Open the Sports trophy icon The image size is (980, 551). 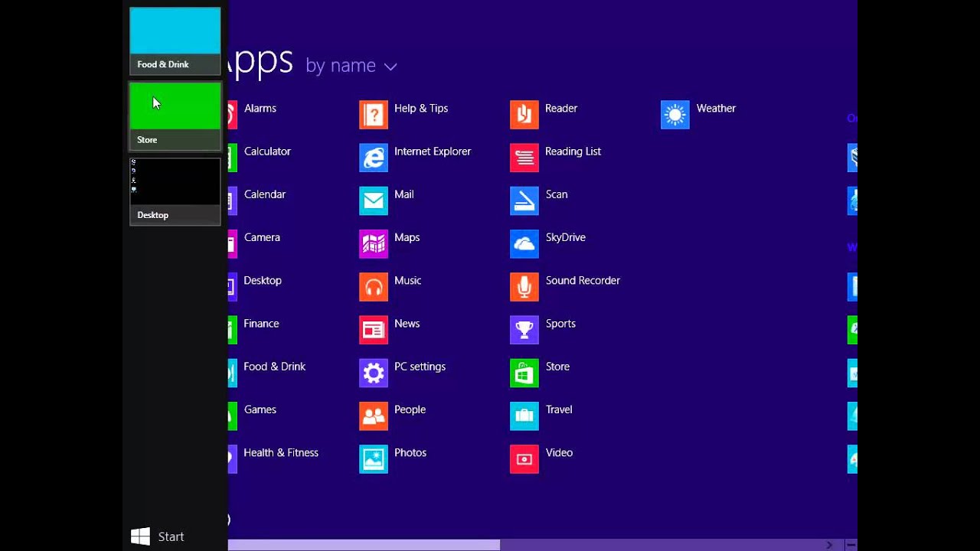[524, 330]
